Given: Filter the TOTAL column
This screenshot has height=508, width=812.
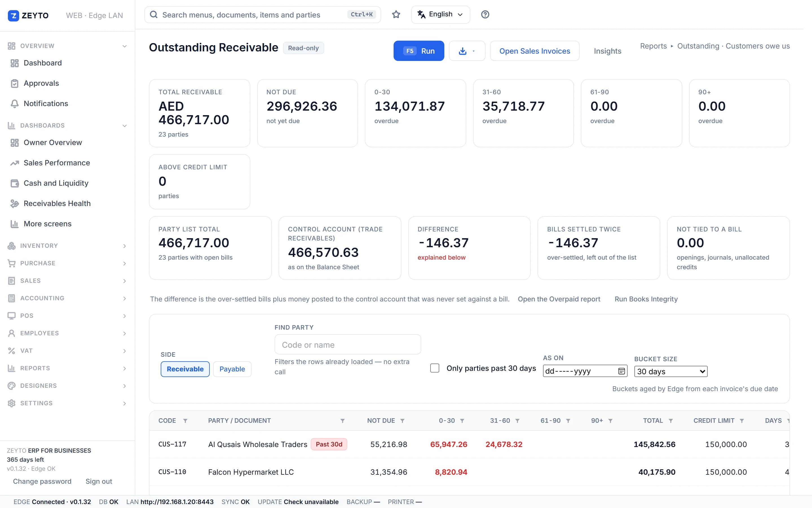Looking at the screenshot, I should (670, 421).
